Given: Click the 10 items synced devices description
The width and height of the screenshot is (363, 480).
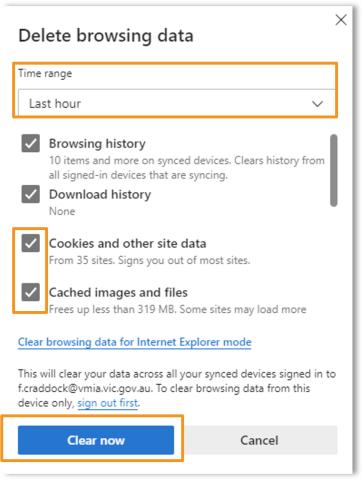Looking at the screenshot, I should [x=187, y=168].
